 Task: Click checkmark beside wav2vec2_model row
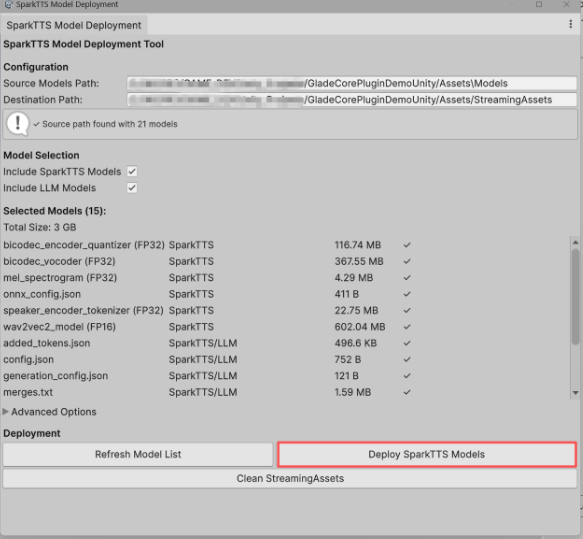407,327
